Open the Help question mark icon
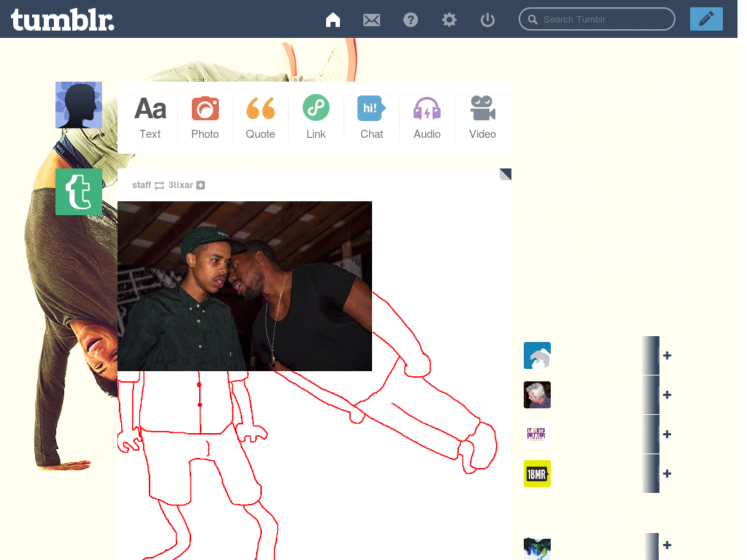 click(411, 20)
